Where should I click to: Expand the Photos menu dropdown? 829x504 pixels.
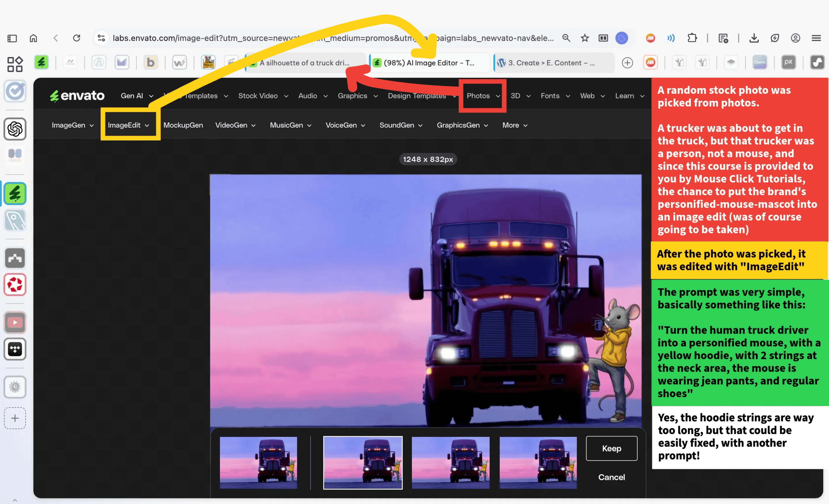tap(483, 96)
